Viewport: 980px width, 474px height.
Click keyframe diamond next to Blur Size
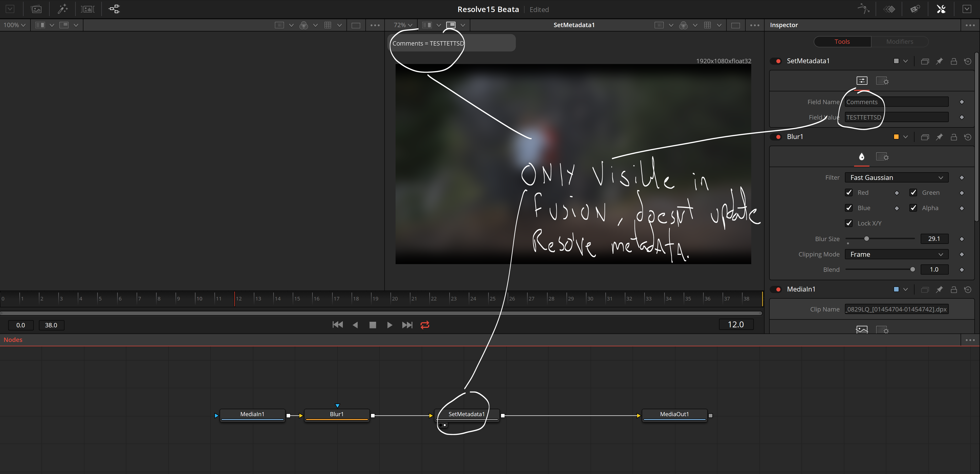pyautogui.click(x=962, y=239)
